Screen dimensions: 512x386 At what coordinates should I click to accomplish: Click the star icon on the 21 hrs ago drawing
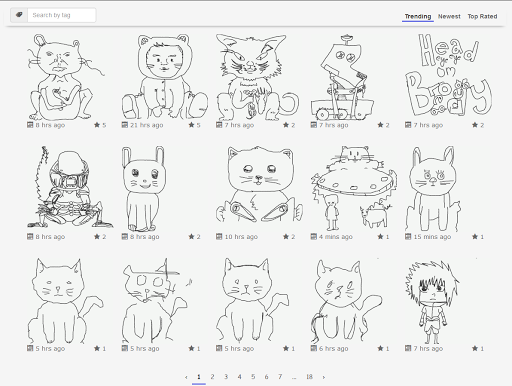tap(191, 125)
